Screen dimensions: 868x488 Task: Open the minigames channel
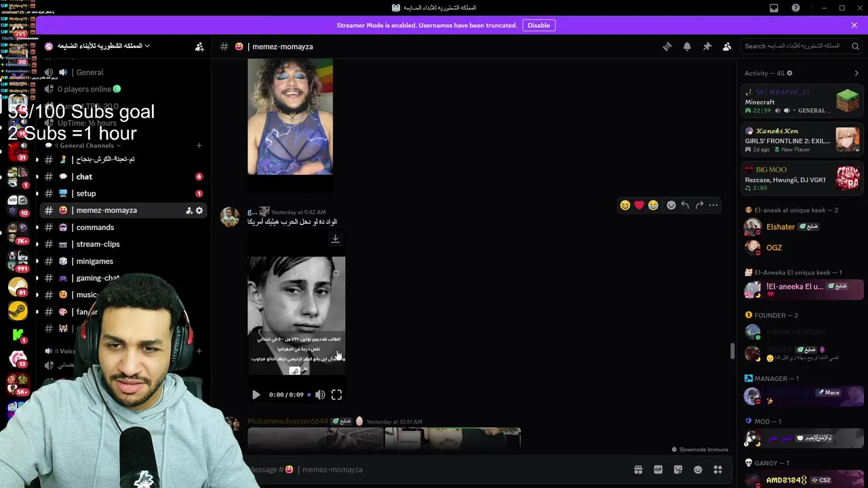(123, 261)
